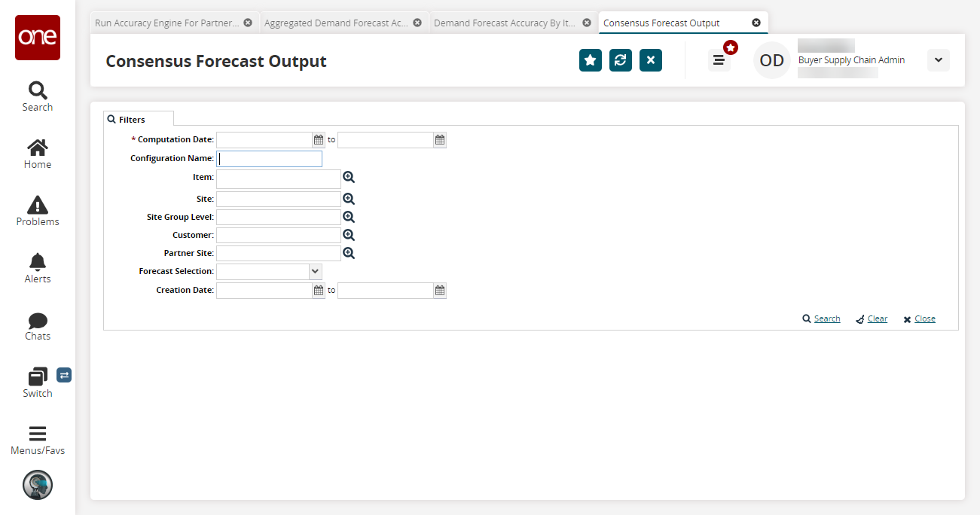
Task: Focus the Creation Date start field
Action: 264,291
